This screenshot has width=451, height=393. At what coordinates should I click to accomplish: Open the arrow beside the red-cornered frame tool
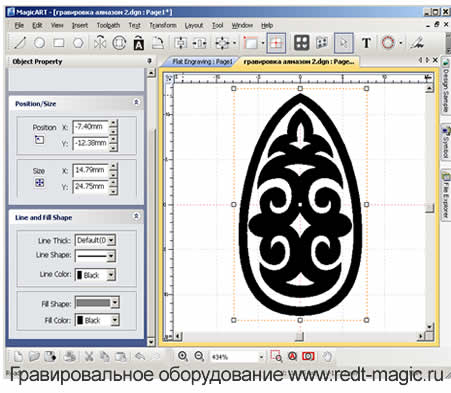[x=263, y=43]
